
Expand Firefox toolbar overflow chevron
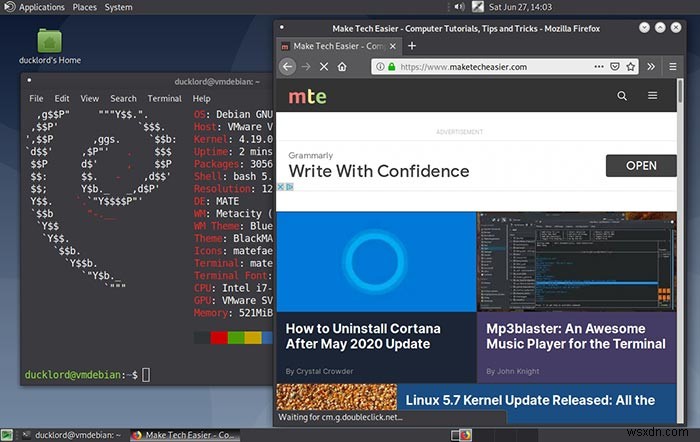pos(651,67)
